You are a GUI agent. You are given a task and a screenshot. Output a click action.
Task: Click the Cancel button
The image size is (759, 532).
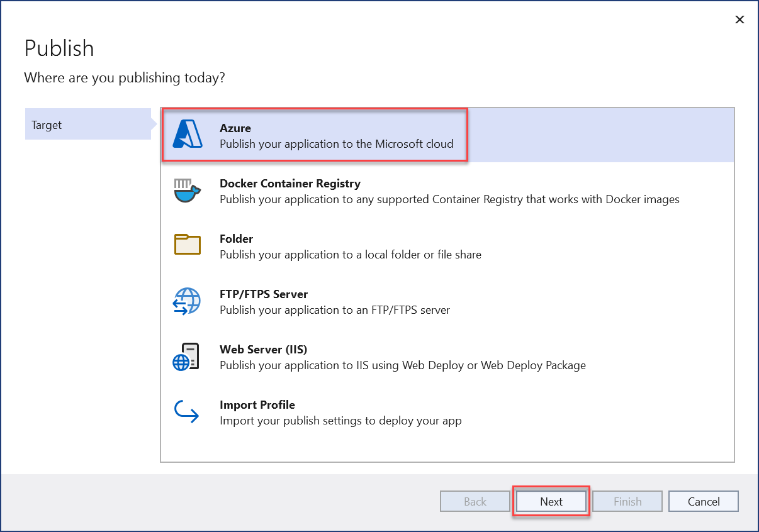(704, 501)
